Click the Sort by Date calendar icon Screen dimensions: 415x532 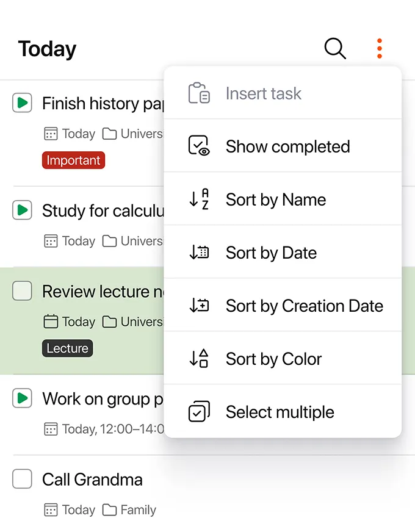[199, 253]
